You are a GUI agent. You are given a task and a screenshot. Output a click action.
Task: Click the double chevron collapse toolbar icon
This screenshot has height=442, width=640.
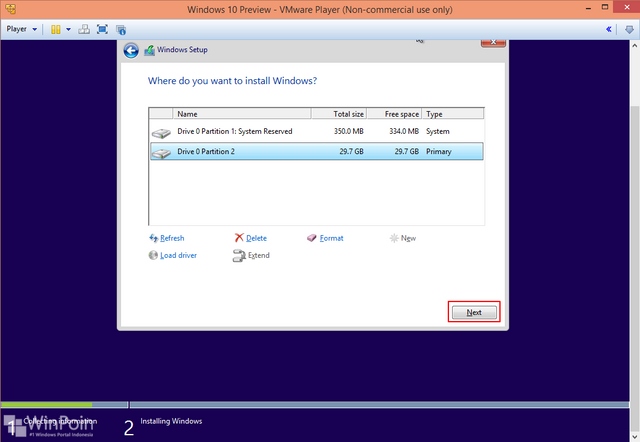[609, 29]
